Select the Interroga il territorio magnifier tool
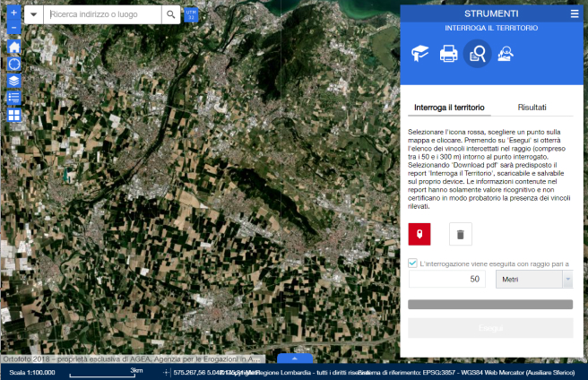Image resolution: width=588 pixels, height=380 pixels. tap(477, 54)
